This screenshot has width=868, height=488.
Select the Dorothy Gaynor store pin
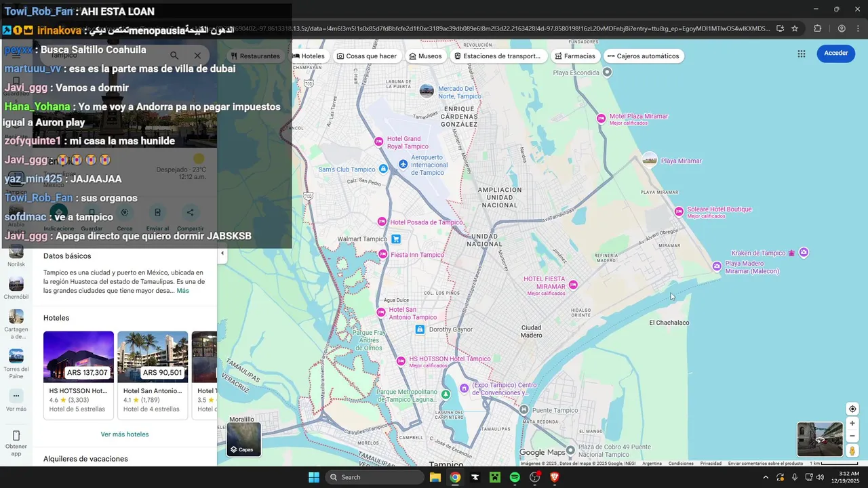(420, 329)
